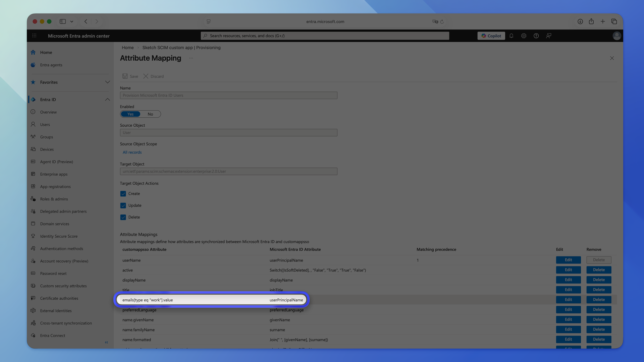Viewport: 644px width, 362px height.
Task: Click Home in the breadcrumb
Action: click(x=127, y=48)
